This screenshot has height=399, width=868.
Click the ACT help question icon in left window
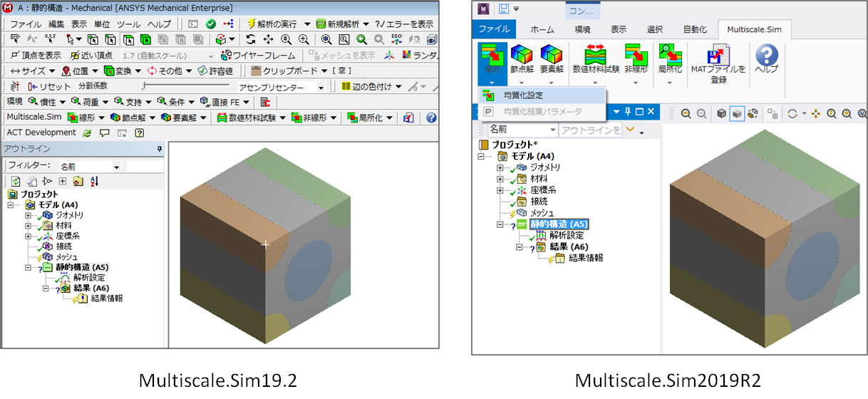coord(139,133)
